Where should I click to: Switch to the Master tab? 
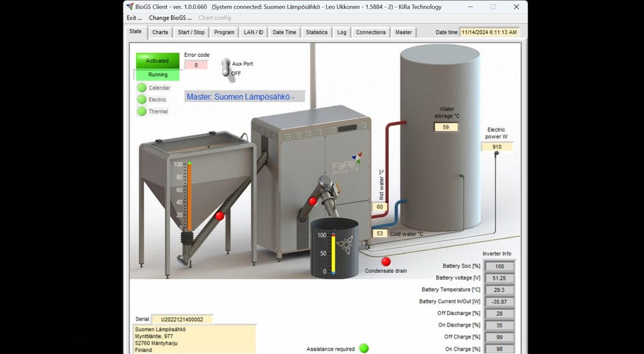pos(403,32)
